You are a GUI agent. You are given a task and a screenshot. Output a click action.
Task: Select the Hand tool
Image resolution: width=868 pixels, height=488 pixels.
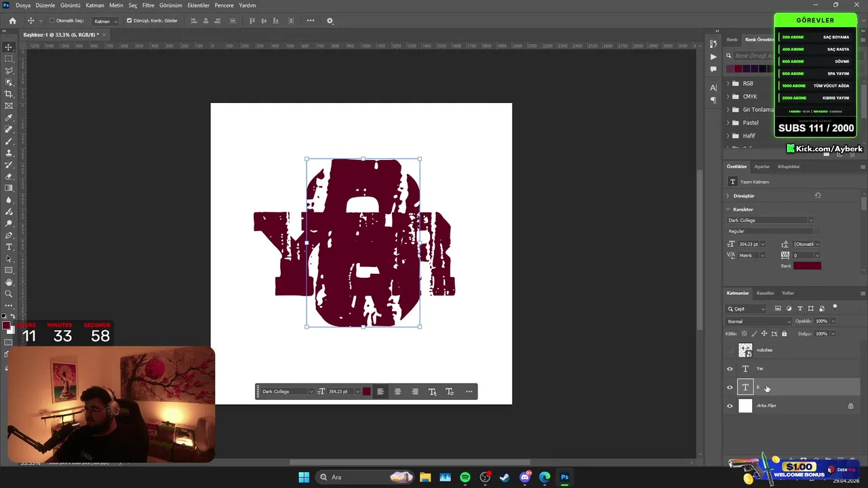[x=9, y=282]
